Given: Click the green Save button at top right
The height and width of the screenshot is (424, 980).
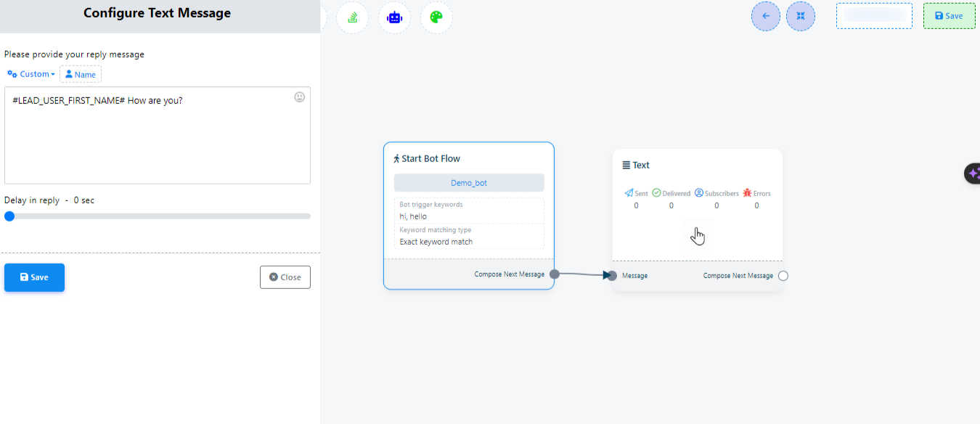Looking at the screenshot, I should click(x=949, y=16).
